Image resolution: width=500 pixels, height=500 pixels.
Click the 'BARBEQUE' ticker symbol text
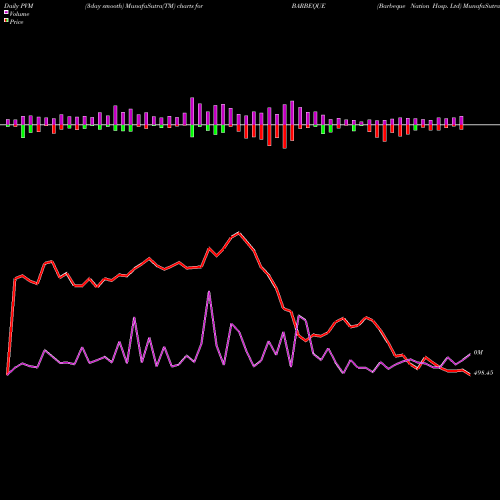tap(308, 6)
